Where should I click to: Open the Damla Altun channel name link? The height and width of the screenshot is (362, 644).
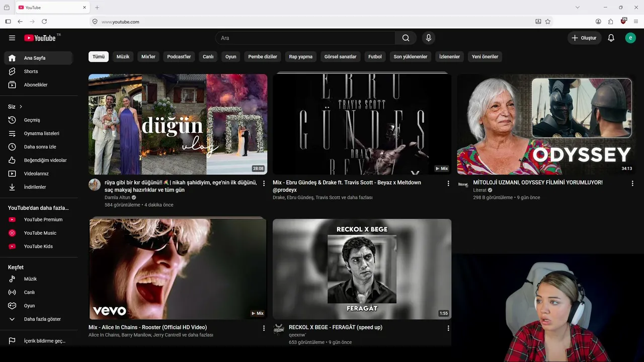[117, 198]
